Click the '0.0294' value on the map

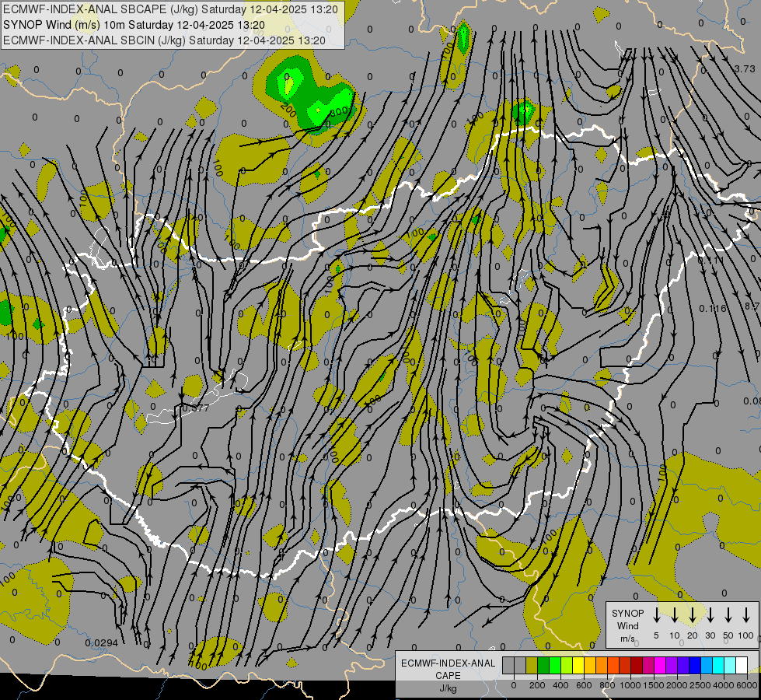101,642
